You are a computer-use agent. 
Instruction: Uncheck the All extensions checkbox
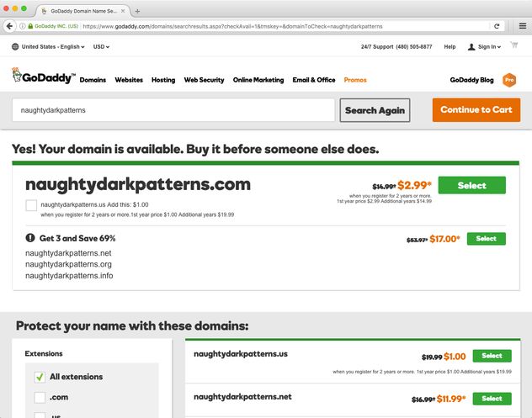point(40,377)
